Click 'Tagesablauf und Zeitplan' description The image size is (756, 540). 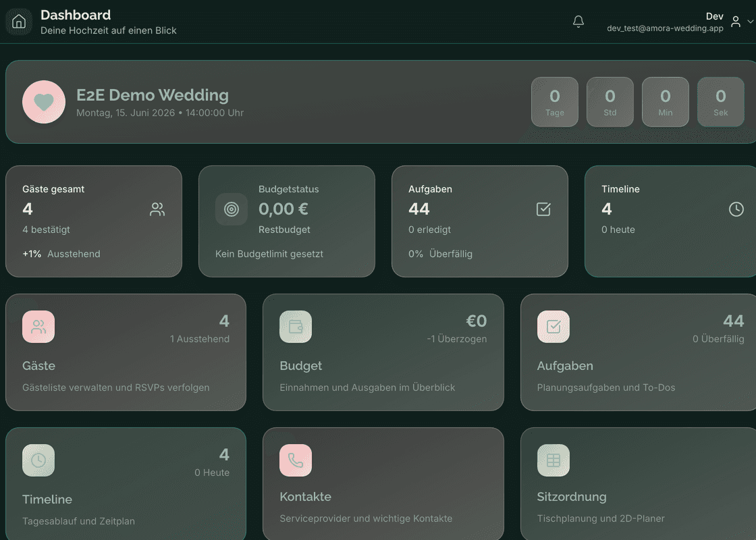coord(78,521)
